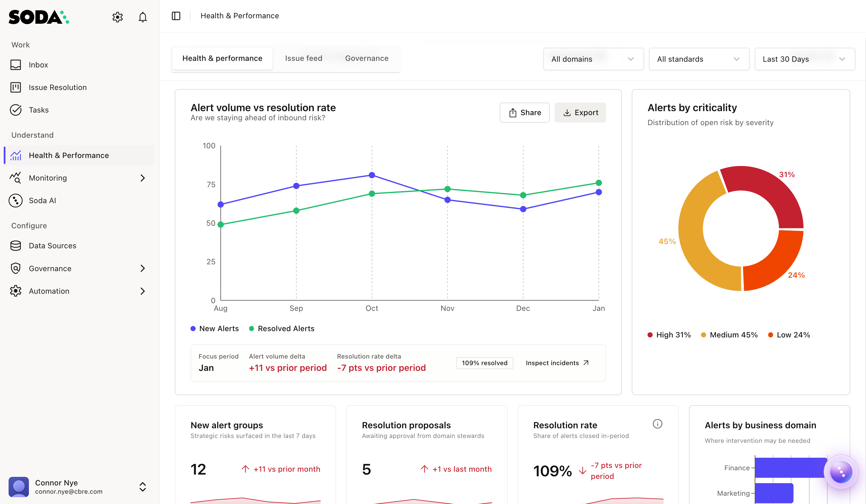866x504 pixels.
Task: Click the download icon in Export button
Action: click(567, 113)
